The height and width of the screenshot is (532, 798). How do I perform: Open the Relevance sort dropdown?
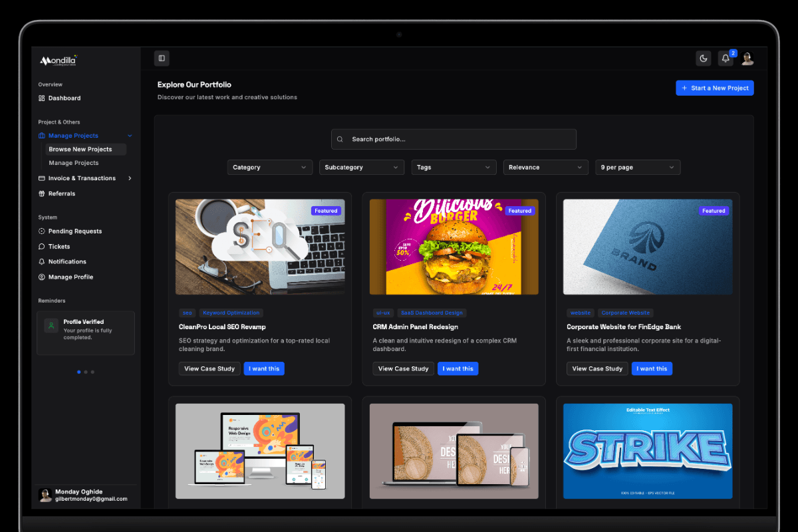pos(545,168)
